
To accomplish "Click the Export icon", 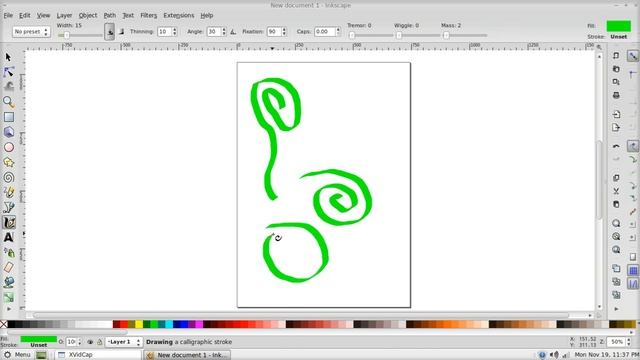I will click(x=616, y=128).
